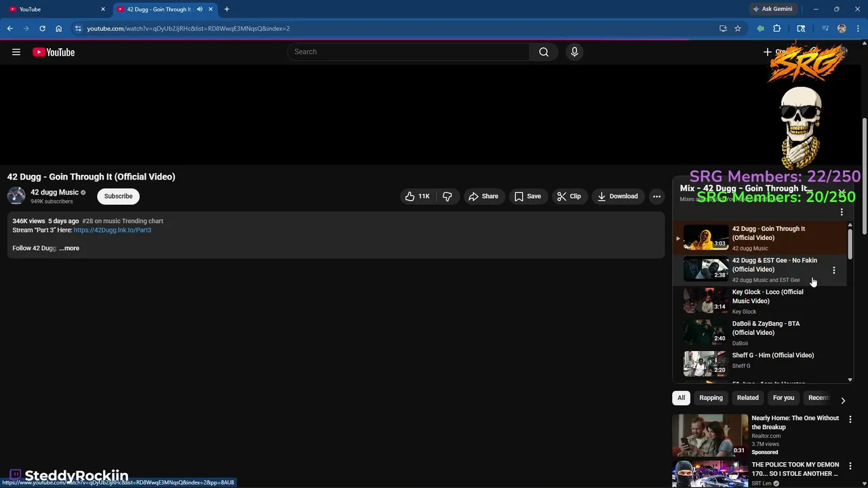Reload the current page
The height and width of the screenshot is (488, 868).
click(42, 28)
